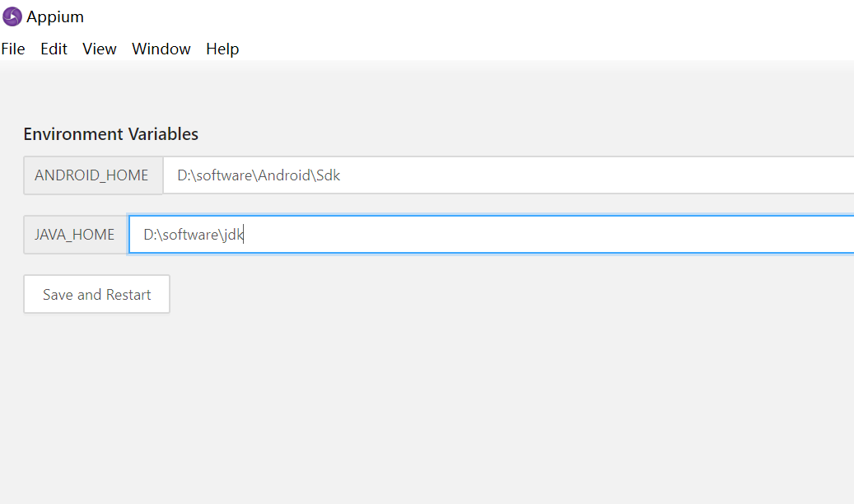
Task: Open the Window menu
Action: pos(161,49)
